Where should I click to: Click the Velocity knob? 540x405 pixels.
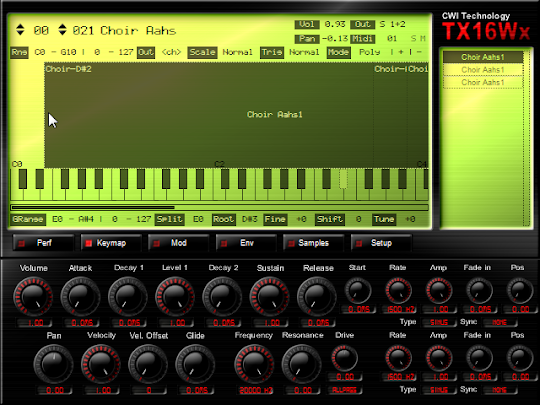[101, 364]
